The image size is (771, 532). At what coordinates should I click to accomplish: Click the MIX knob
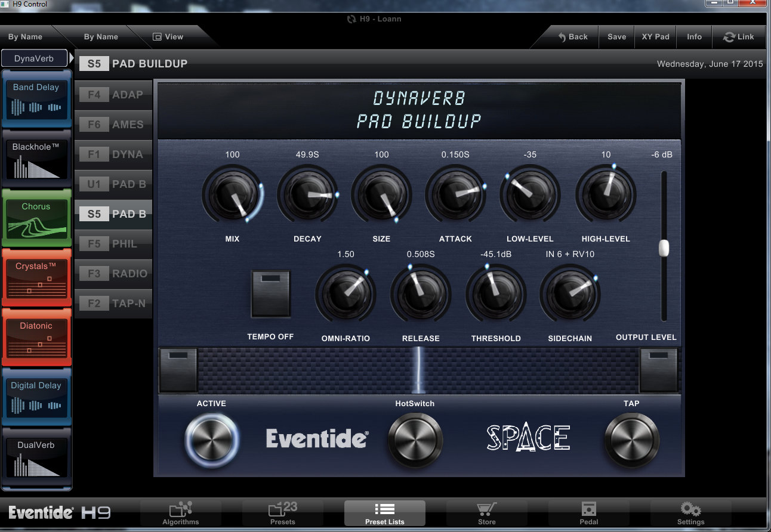coord(232,194)
